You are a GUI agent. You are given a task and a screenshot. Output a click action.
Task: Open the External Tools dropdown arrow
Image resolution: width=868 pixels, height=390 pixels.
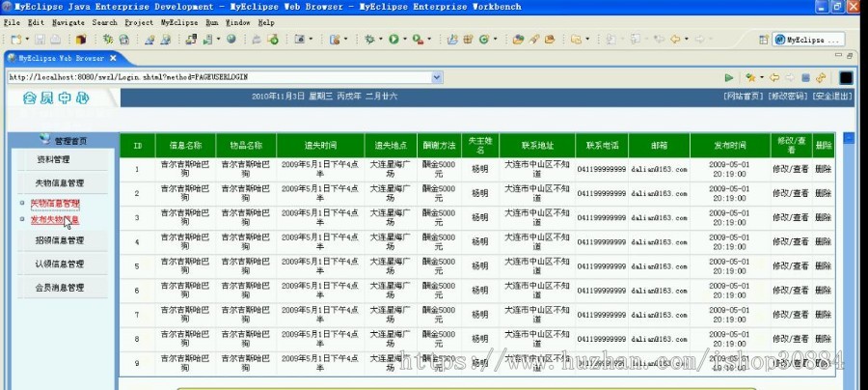[x=429, y=40]
